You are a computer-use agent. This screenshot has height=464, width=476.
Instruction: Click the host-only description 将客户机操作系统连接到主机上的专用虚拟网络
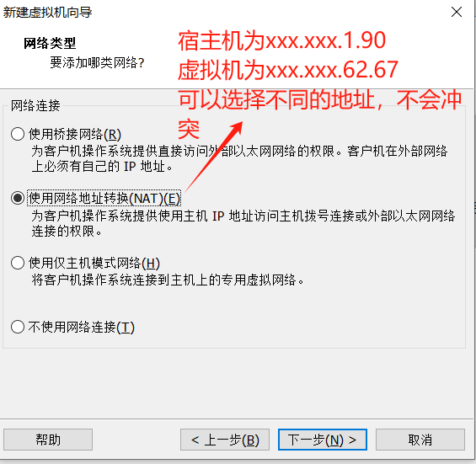tap(168, 280)
